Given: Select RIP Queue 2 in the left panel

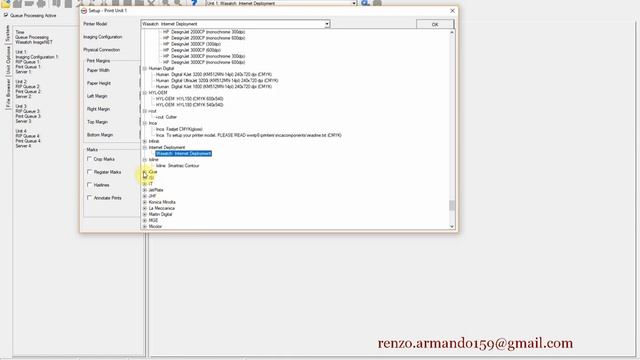Looking at the screenshot, I should (x=27, y=87).
